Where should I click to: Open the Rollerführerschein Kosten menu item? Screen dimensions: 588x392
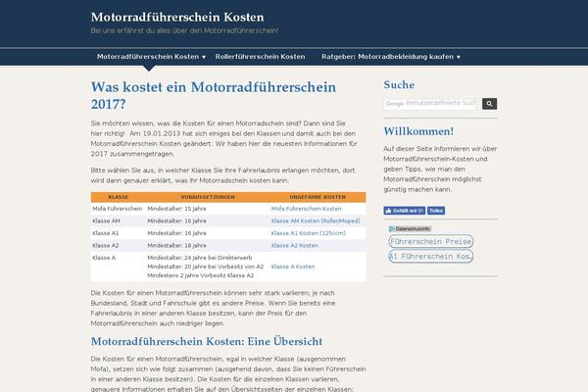click(261, 57)
